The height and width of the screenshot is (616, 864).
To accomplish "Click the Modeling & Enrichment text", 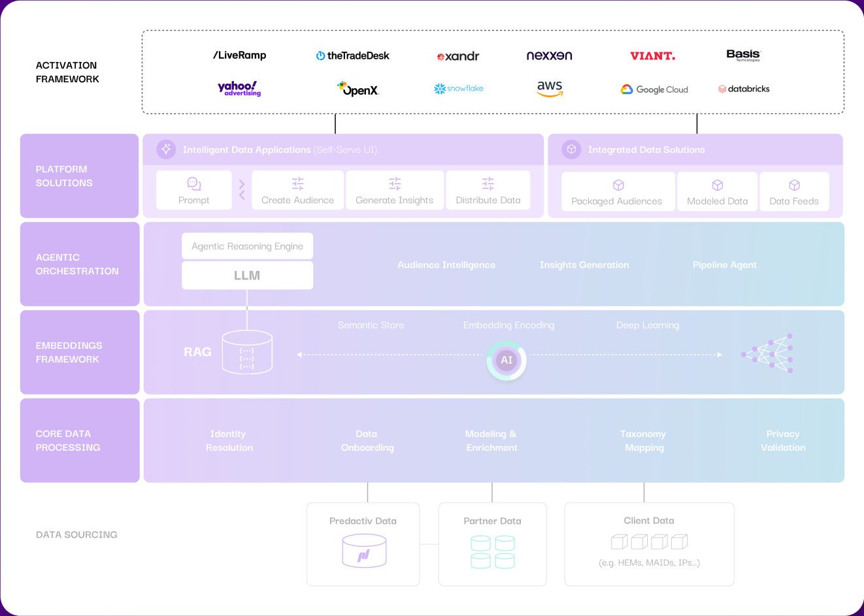I will click(491, 440).
